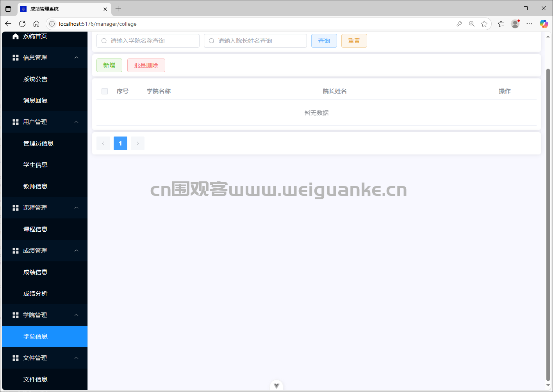The image size is (553, 392).
Task: Open 成绩分析 menu item
Action: point(45,294)
